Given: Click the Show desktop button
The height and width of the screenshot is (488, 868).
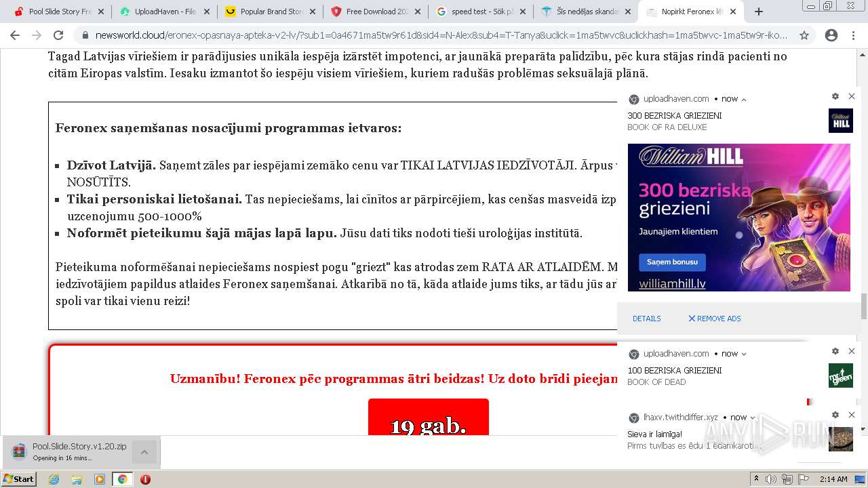Looking at the screenshot, I should point(861,479).
